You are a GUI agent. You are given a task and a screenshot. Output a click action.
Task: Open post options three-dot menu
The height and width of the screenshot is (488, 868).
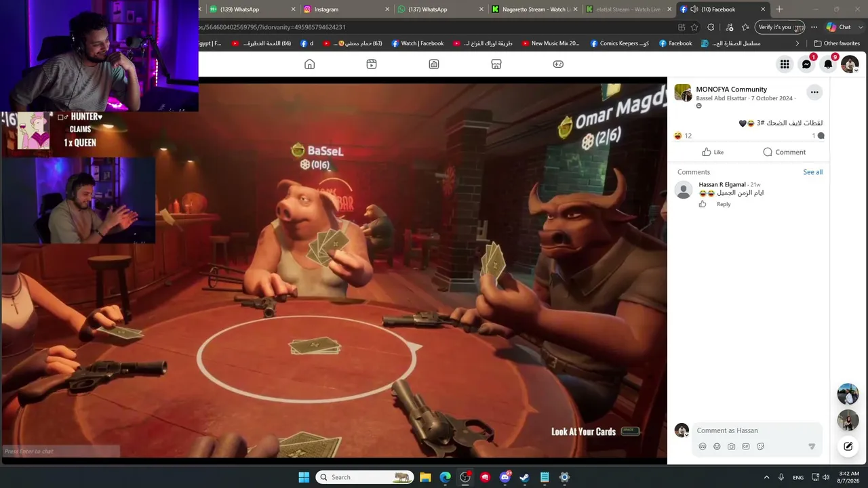pos(814,92)
